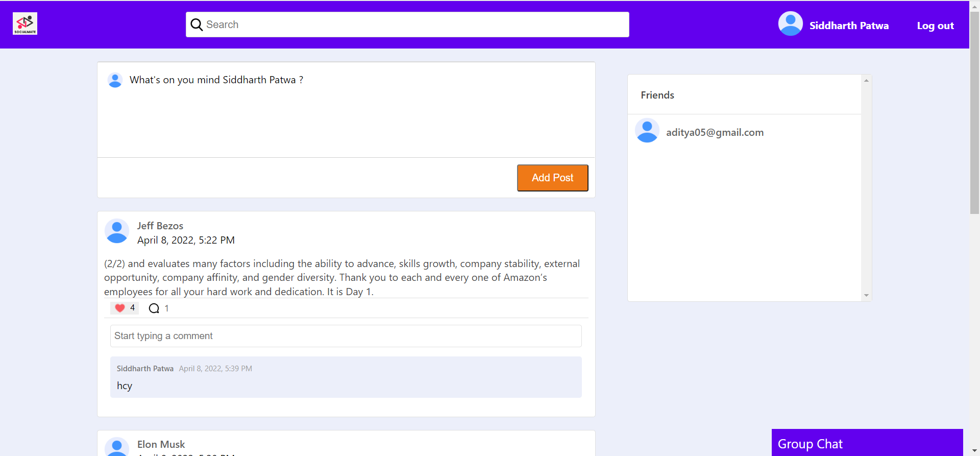Click the search magnifier icon

(197, 25)
